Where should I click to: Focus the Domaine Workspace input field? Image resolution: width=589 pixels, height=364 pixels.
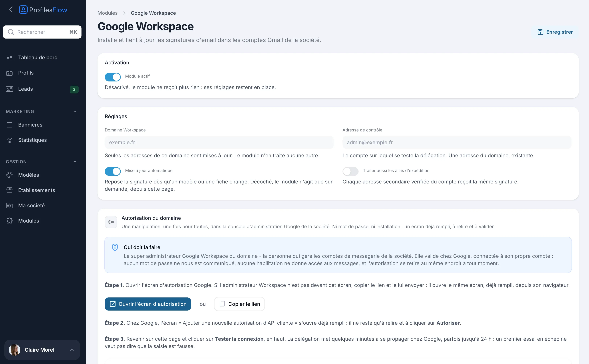point(219,142)
